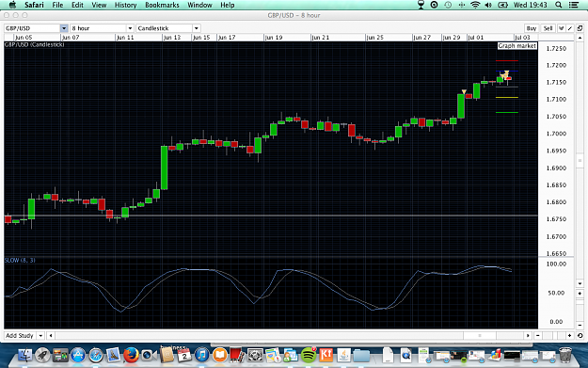588x368 pixels.
Task: Open the Bookmarks menu
Action: tap(162, 5)
